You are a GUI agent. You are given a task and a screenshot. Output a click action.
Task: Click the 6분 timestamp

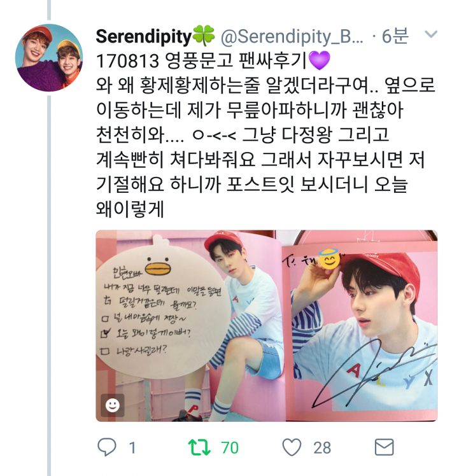[395, 36]
